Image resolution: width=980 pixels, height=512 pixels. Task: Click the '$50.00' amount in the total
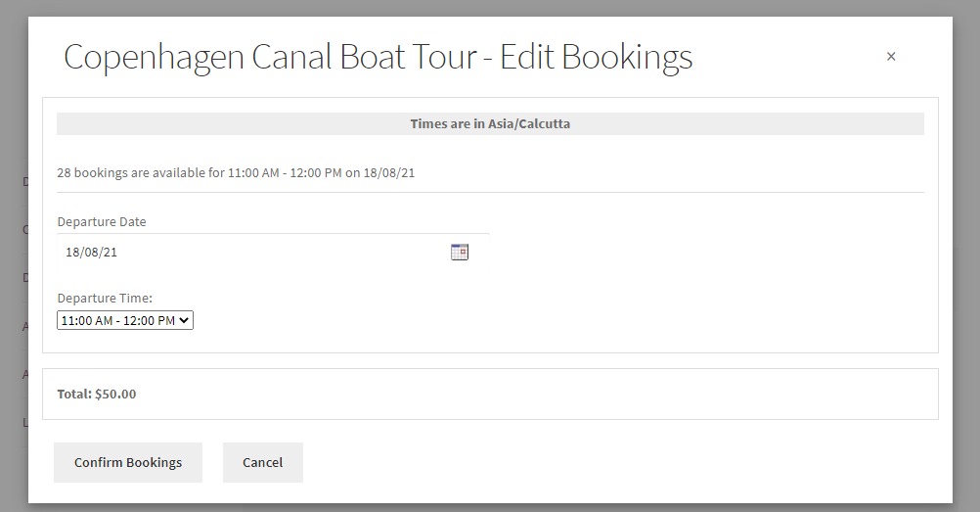coord(115,395)
